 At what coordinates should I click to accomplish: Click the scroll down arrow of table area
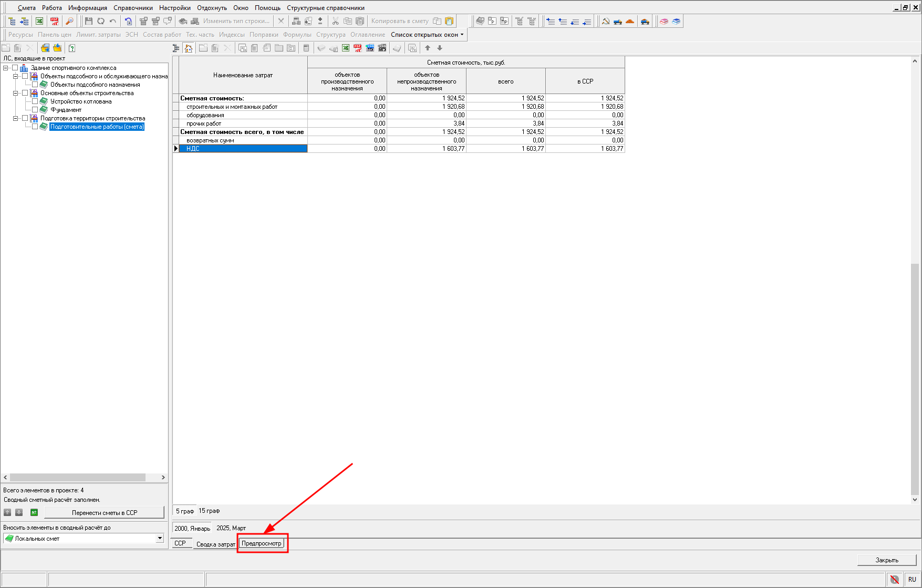[915, 500]
